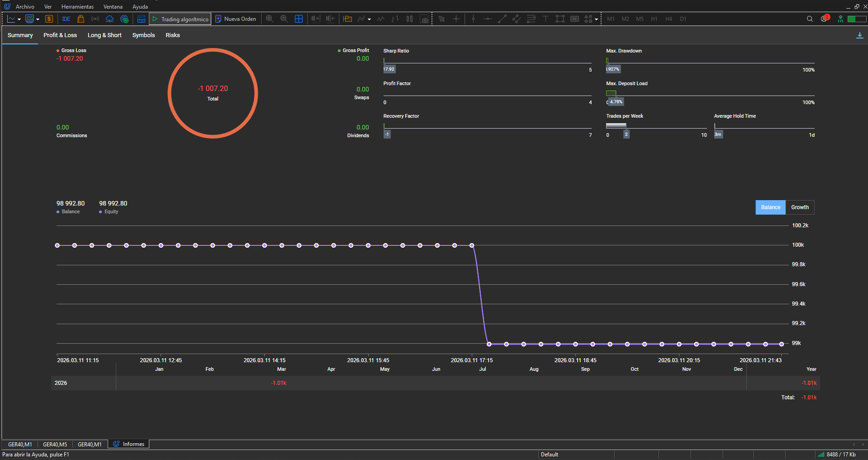This screenshot has width=868, height=460.
Task: Click the search magnifier icon
Action: (x=810, y=19)
